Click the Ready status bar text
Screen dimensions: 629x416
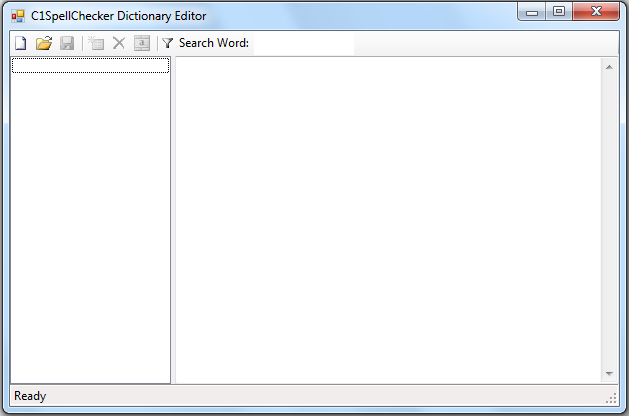pos(30,397)
